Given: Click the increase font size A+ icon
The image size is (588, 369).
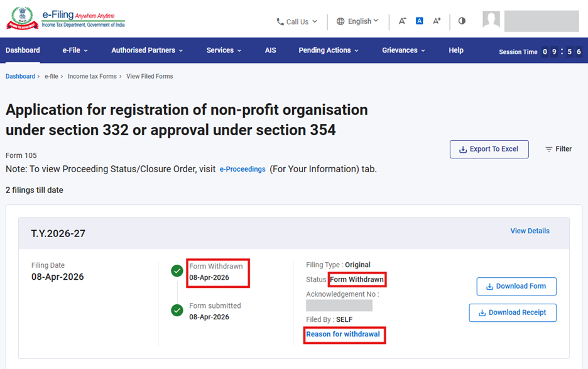Looking at the screenshot, I should [437, 21].
